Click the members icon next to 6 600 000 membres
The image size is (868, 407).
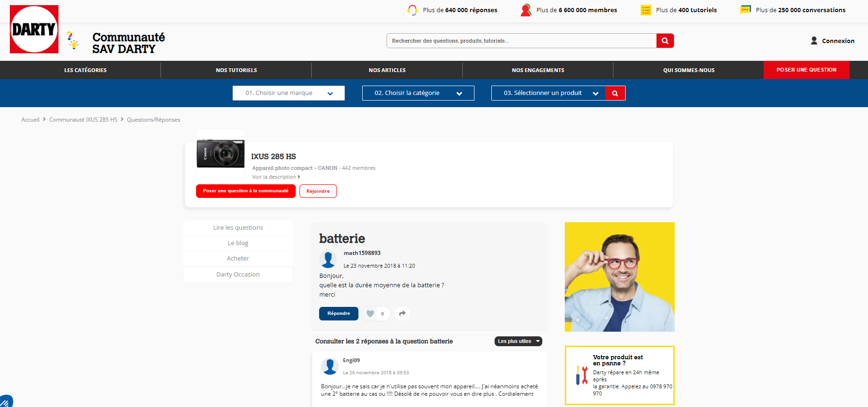click(526, 10)
